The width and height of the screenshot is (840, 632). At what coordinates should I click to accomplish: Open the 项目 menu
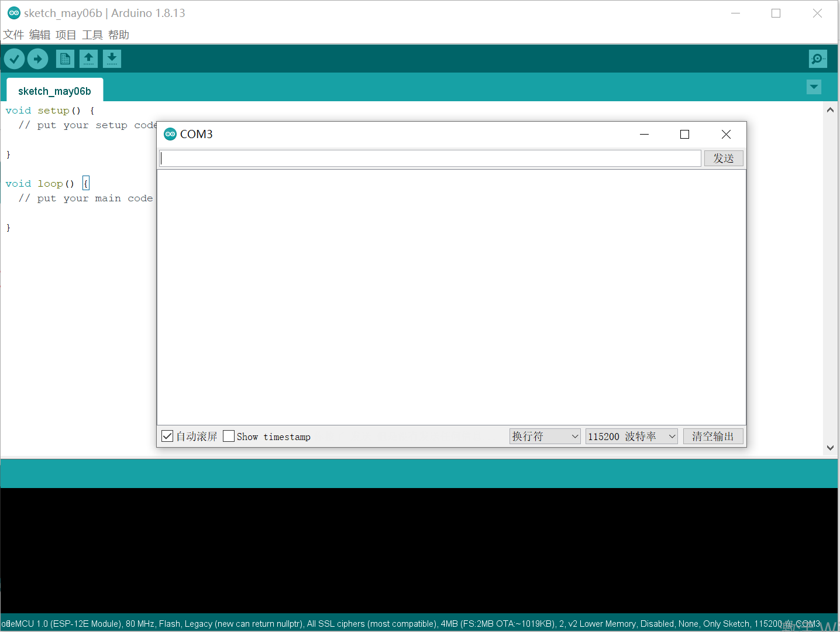[66, 35]
